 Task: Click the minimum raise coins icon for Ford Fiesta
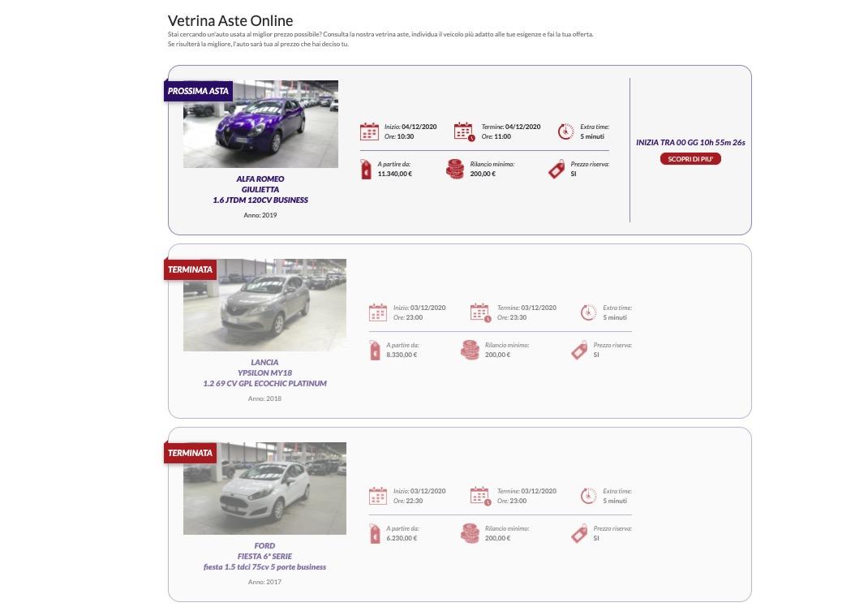tap(470, 533)
